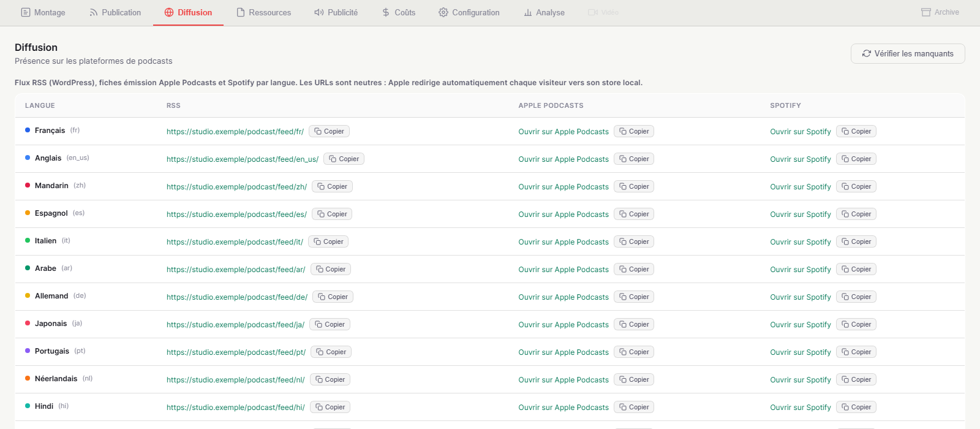Go to the Publicité tab
The image size is (980, 429).
[336, 12]
